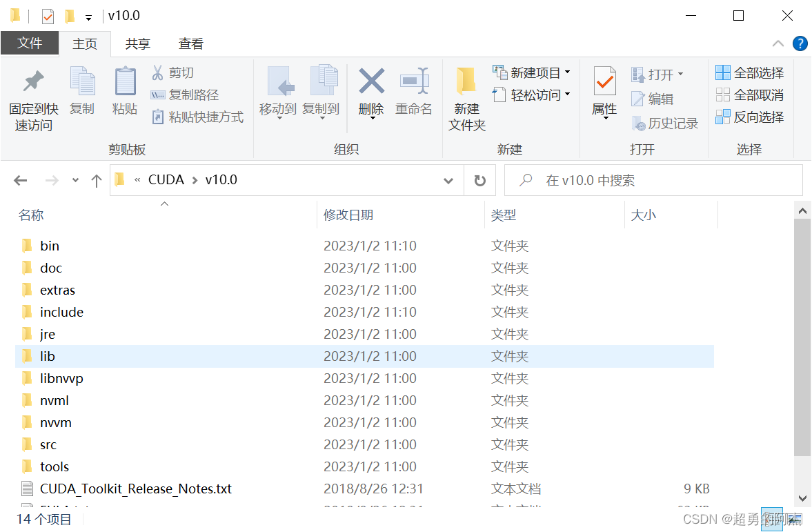Select the nvml folder
This screenshot has height=532, width=812.
click(364, 400)
